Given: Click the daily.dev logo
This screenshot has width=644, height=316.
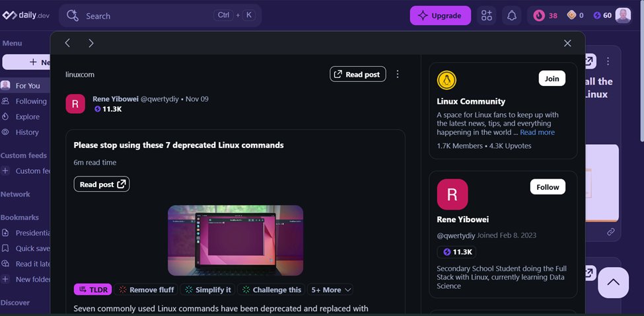Looking at the screenshot, I should [26, 15].
